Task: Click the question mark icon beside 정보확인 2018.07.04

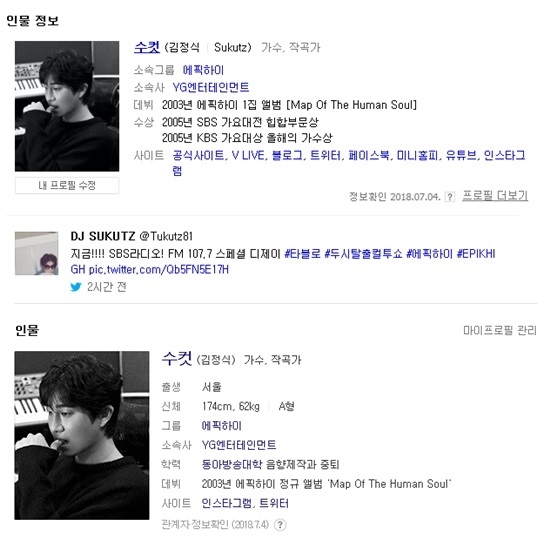Action: pos(449,197)
